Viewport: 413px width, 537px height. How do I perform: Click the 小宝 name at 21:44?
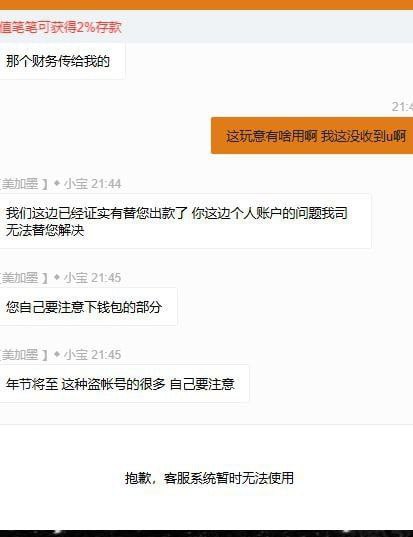click(x=76, y=184)
